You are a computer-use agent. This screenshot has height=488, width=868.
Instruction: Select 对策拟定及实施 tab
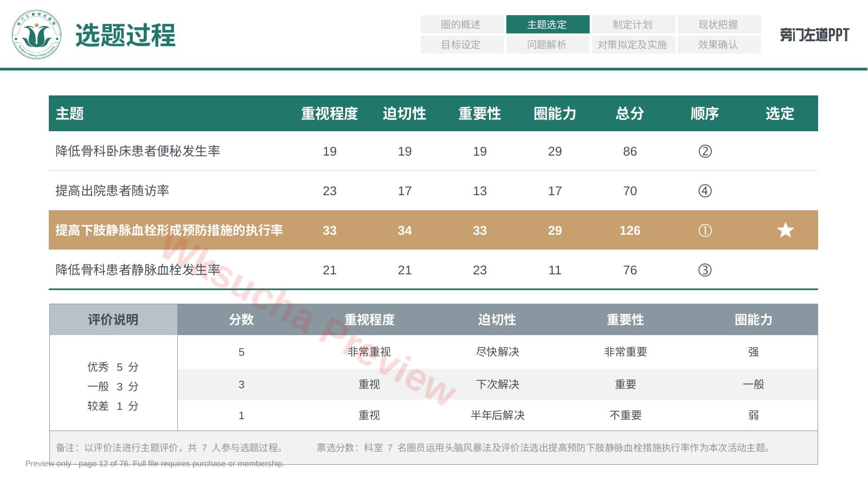click(x=633, y=44)
